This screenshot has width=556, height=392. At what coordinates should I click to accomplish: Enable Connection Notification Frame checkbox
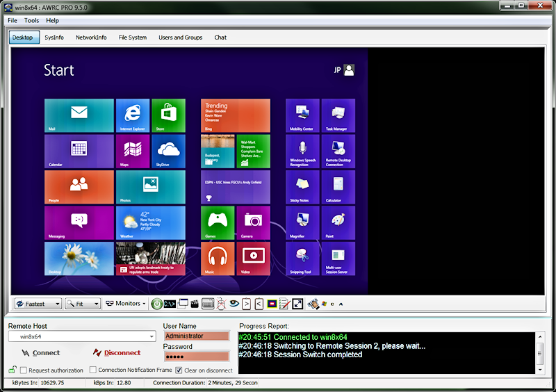click(x=93, y=370)
